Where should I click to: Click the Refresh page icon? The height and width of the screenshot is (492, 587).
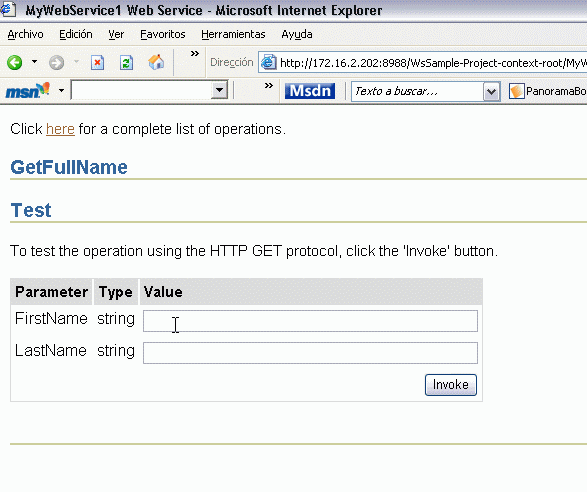[x=127, y=63]
